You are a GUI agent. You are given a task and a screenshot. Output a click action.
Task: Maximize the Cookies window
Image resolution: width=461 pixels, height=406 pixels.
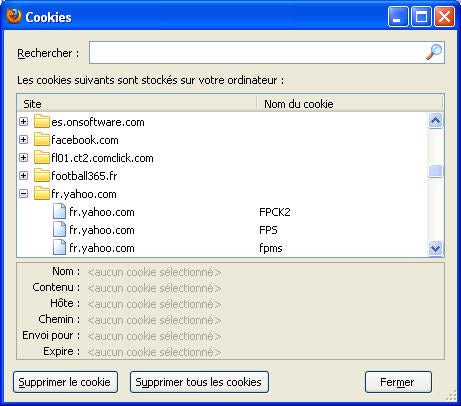(421, 17)
